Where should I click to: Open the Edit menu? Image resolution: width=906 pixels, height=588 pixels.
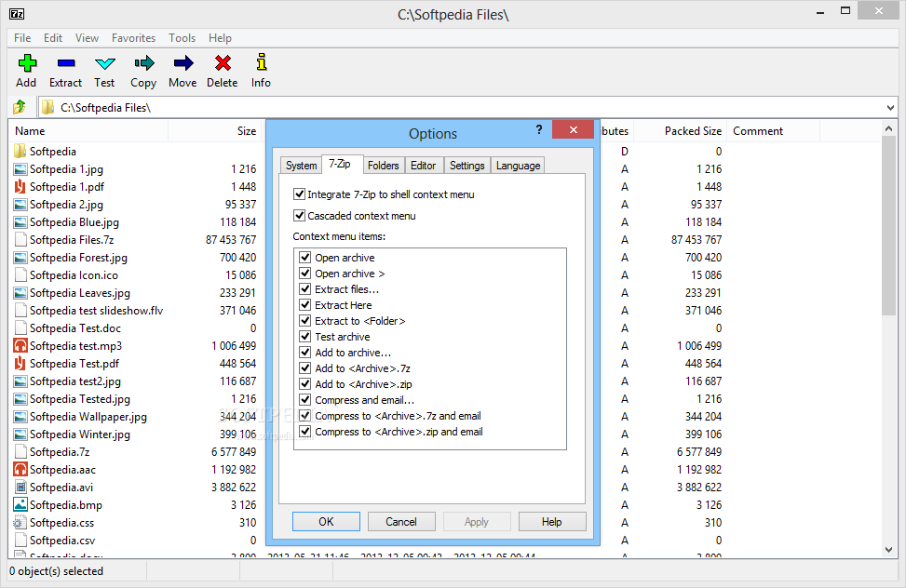(x=52, y=37)
